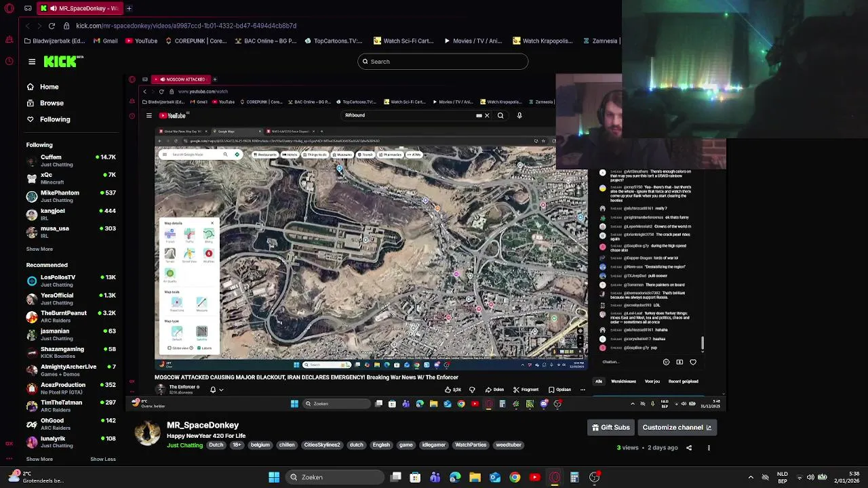Focus the Kick search field
This screenshot has width=868, height=488.
(x=443, y=62)
